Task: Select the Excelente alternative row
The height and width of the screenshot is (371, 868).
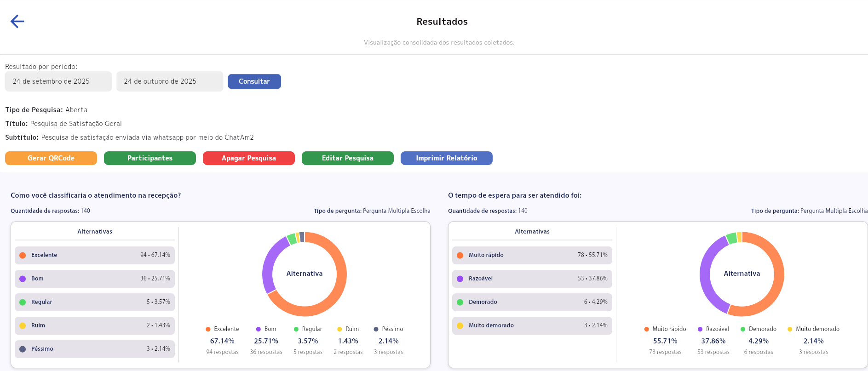Action: [95, 255]
